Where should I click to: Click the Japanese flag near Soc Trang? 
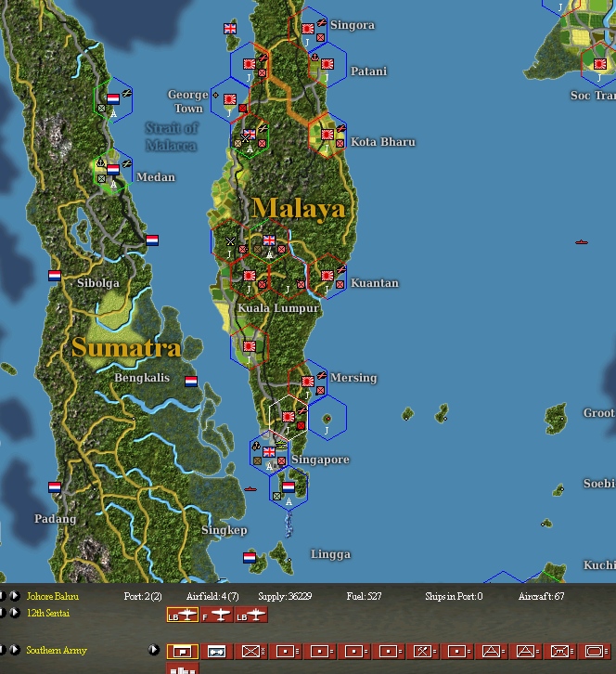[600, 64]
